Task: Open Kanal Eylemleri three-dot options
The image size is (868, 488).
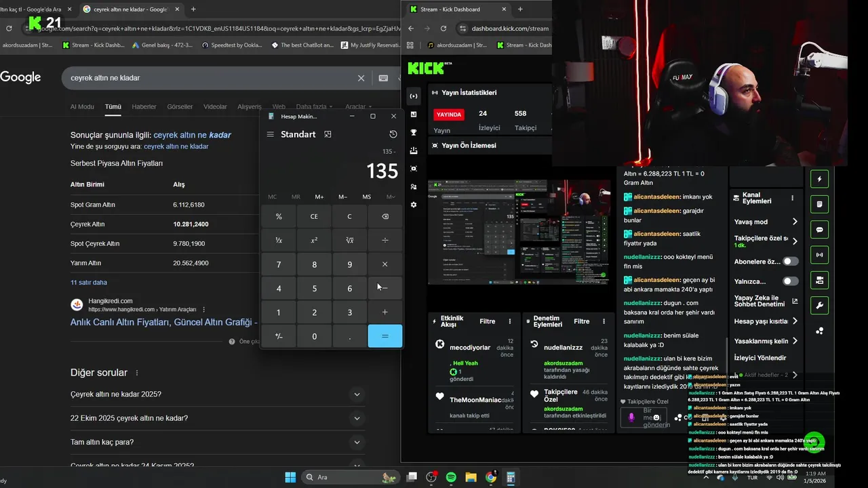Action: (792, 198)
